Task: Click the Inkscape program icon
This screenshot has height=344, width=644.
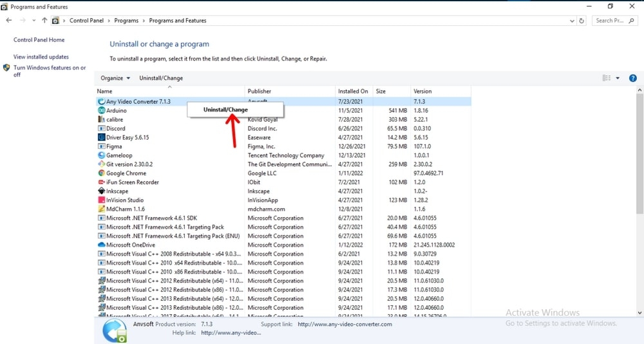Action: (x=102, y=191)
